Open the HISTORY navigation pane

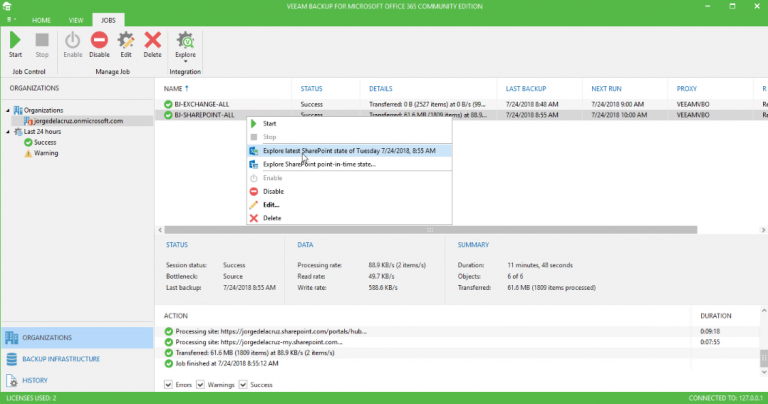click(77, 380)
